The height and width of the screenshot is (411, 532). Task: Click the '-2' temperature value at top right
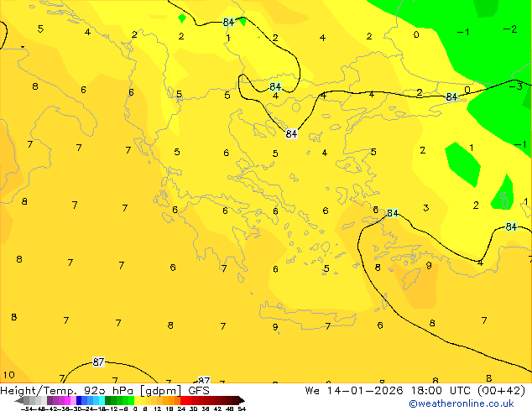click(510, 29)
